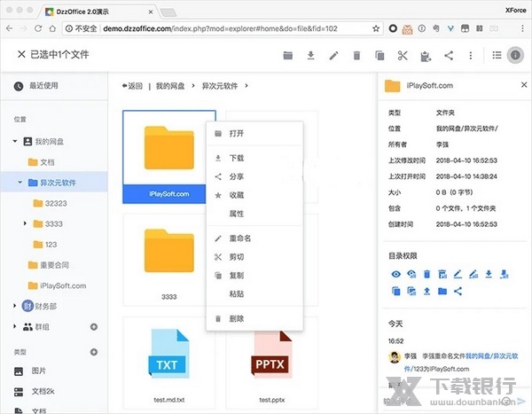Close the iPlaySoft.com details panel
Image resolution: width=532 pixels, height=414 pixels.
tap(524, 84)
